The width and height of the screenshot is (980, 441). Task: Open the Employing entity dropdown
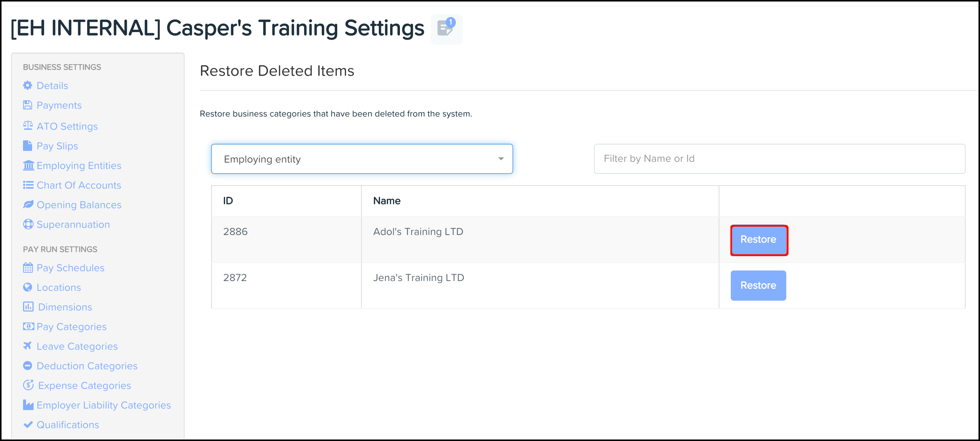361,159
